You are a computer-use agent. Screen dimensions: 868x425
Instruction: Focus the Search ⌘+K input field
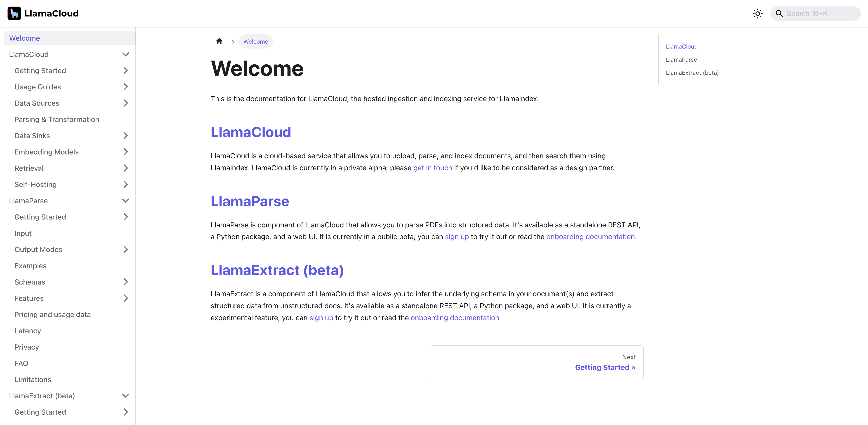tap(815, 14)
